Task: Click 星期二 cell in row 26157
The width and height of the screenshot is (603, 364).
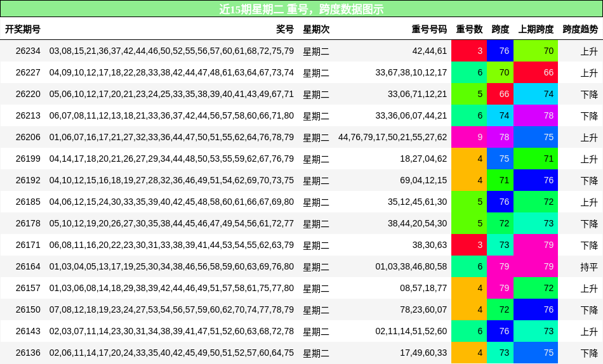Action: click(x=316, y=288)
